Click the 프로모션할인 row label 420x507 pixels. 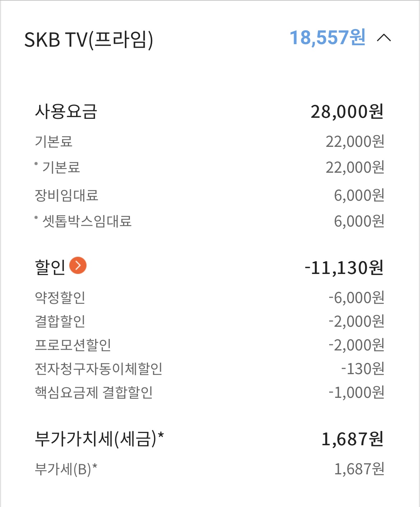73,345
